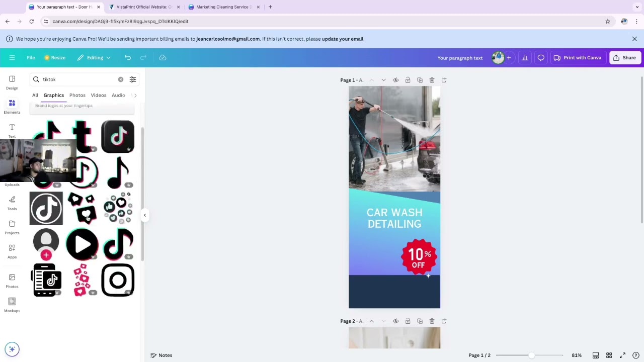Add a new page after Page 1
Screen dimensions: 644x362
[x=444, y=80]
